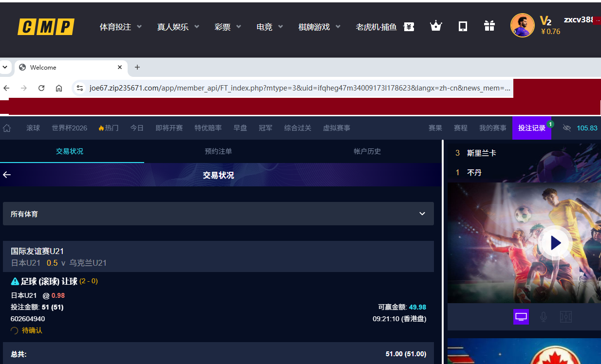Select the microphone commentary icon

pos(544,317)
